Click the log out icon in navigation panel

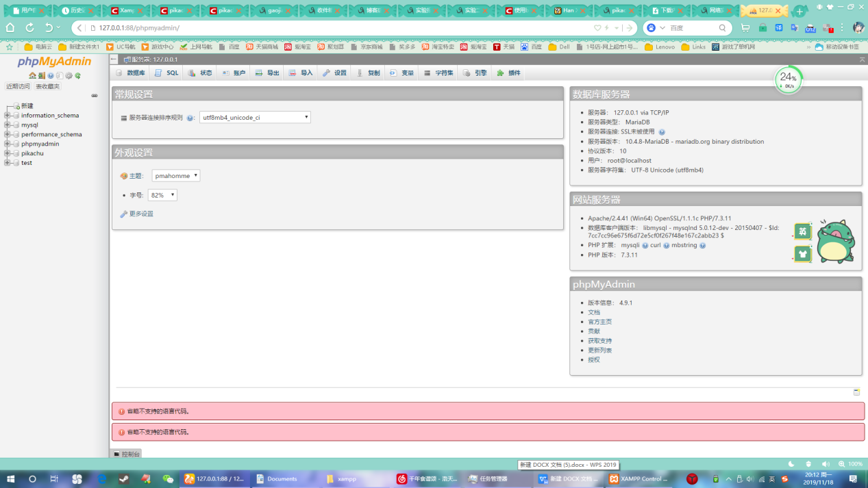click(41, 76)
